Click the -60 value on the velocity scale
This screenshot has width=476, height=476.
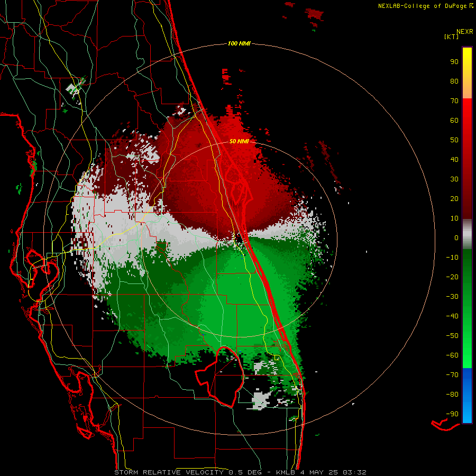click(452, 355)
